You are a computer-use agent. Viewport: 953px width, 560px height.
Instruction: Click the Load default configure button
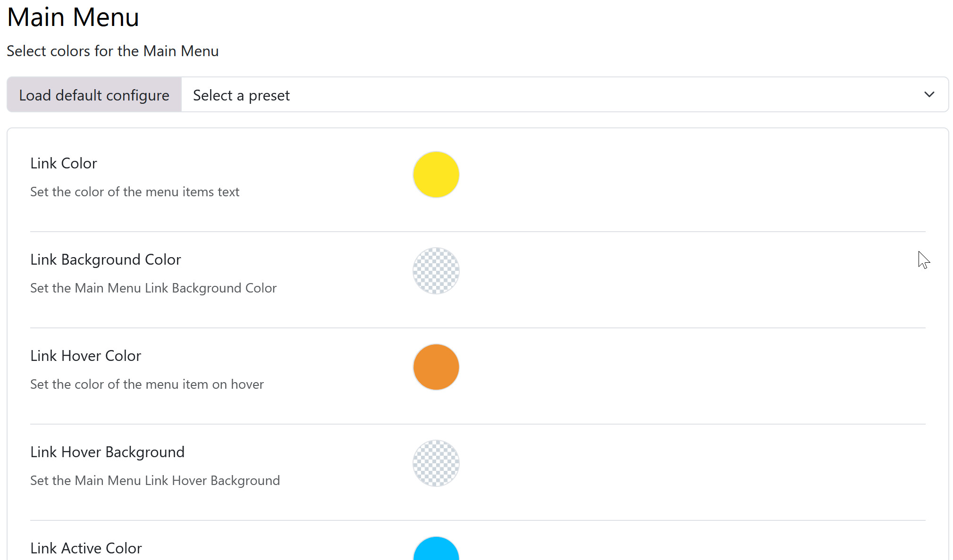click(x=94, y=95)
